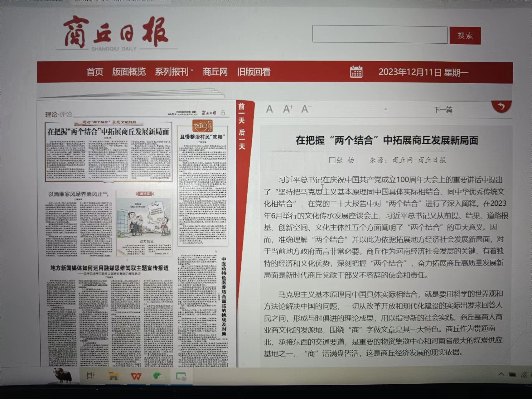Go to 首页 in the navigation bar
Viewport: 532px width, 399px height.
(x=95, y=72)
